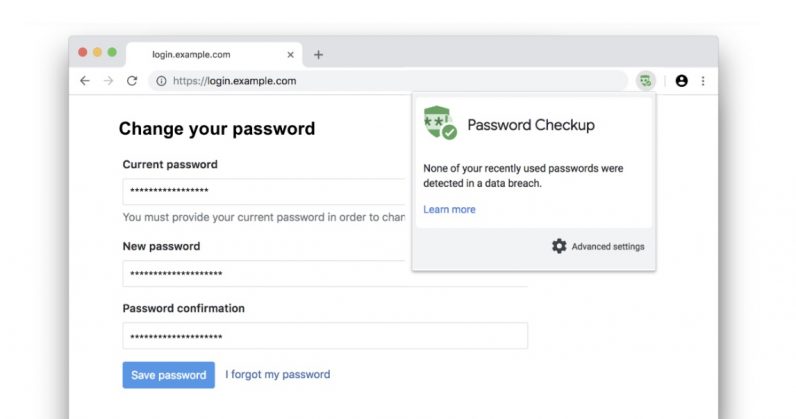The image size is (796, 419).
Task: Click the address bar URL field
Action: point(390,81)
